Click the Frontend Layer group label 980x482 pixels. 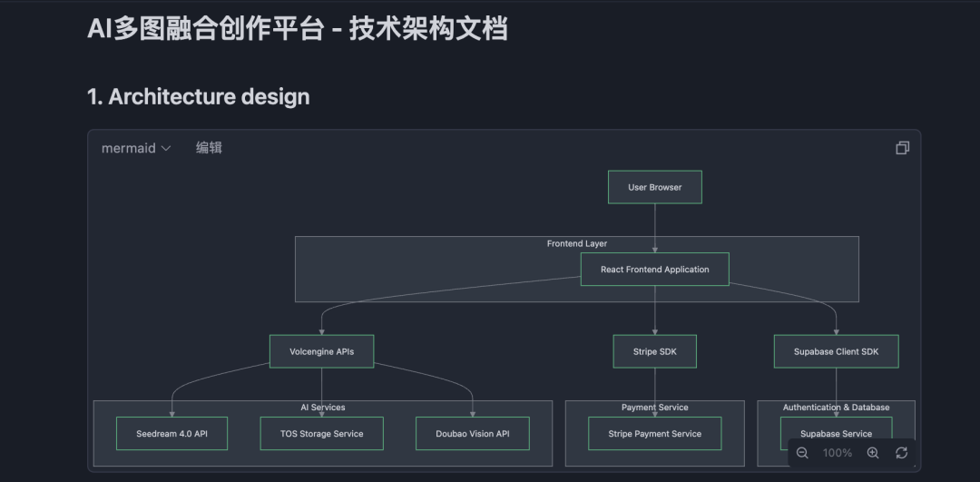coord(576,244)
